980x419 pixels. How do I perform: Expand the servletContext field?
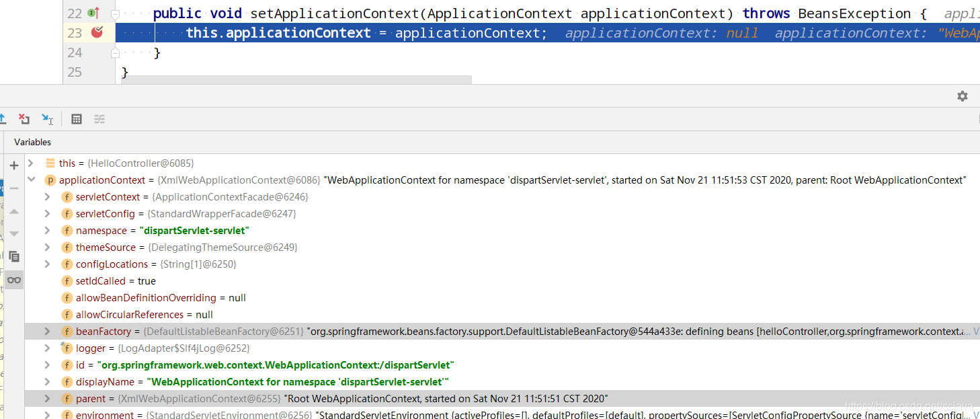(x=47, y=197)
